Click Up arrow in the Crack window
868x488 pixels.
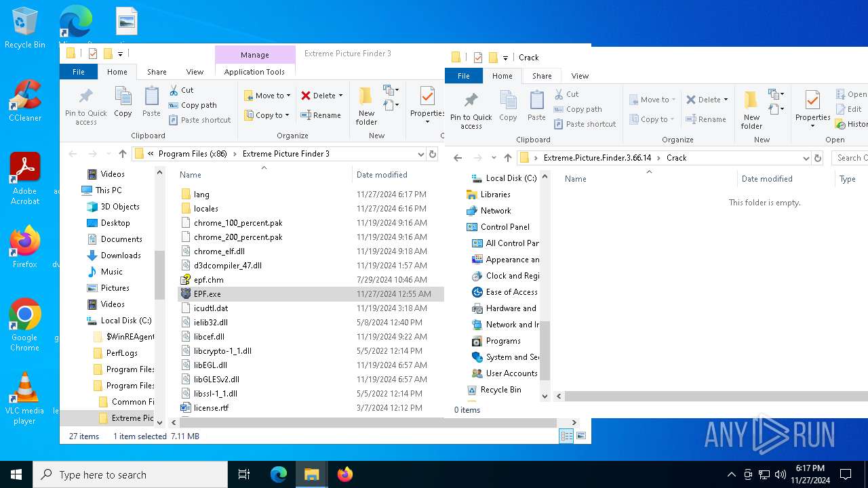(x=508, y=158)
